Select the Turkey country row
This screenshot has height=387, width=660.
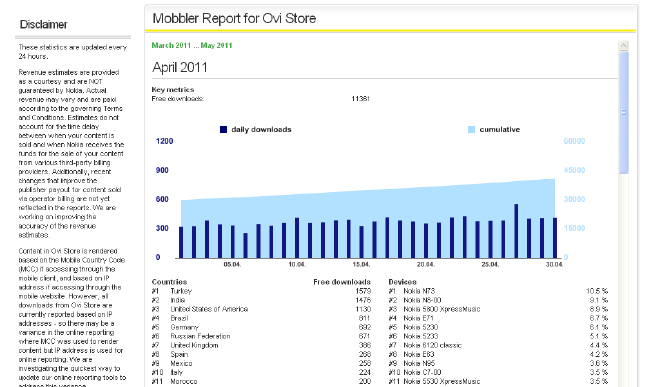pos(261,291)
